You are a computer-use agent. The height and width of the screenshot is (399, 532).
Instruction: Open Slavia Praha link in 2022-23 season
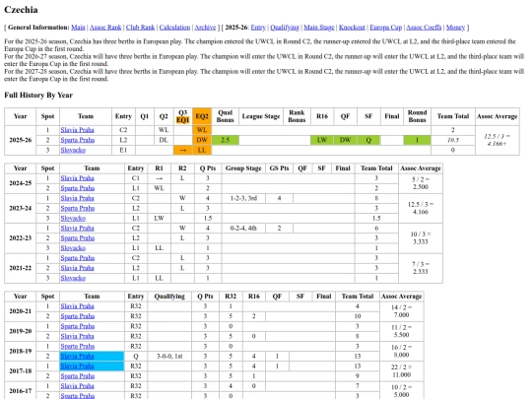[78, 229]
